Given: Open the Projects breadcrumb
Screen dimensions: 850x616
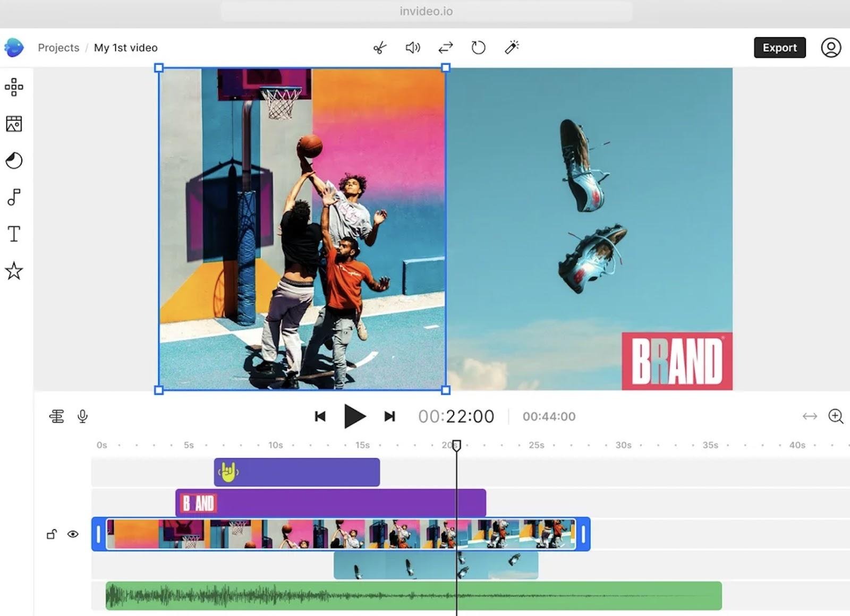Looking at the screenshot, I should [x=58, y=47].
